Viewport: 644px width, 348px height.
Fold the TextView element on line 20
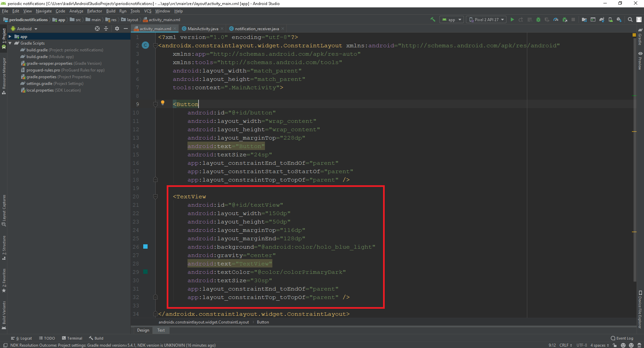point(155,196)
